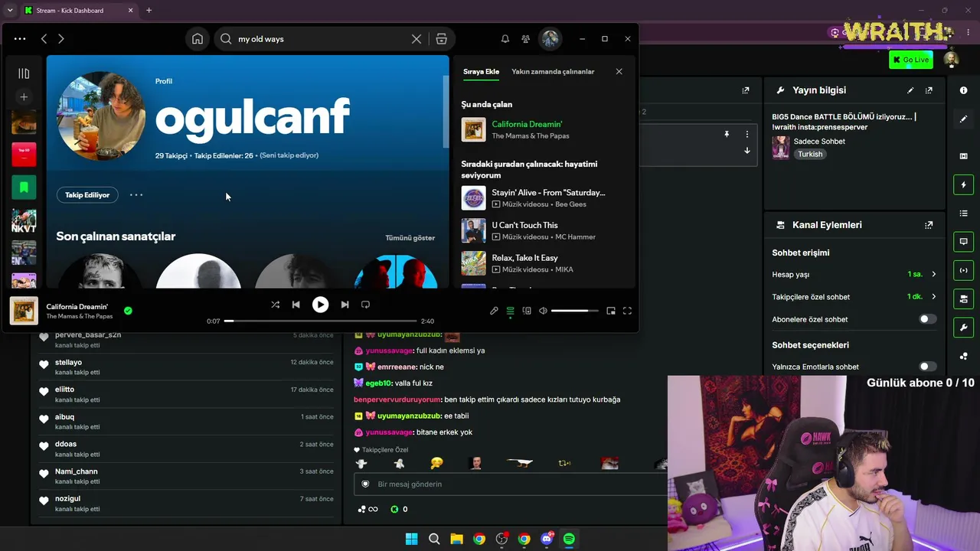
Task: Open Spotify account avatar menu
Action: tap(550, 39)
